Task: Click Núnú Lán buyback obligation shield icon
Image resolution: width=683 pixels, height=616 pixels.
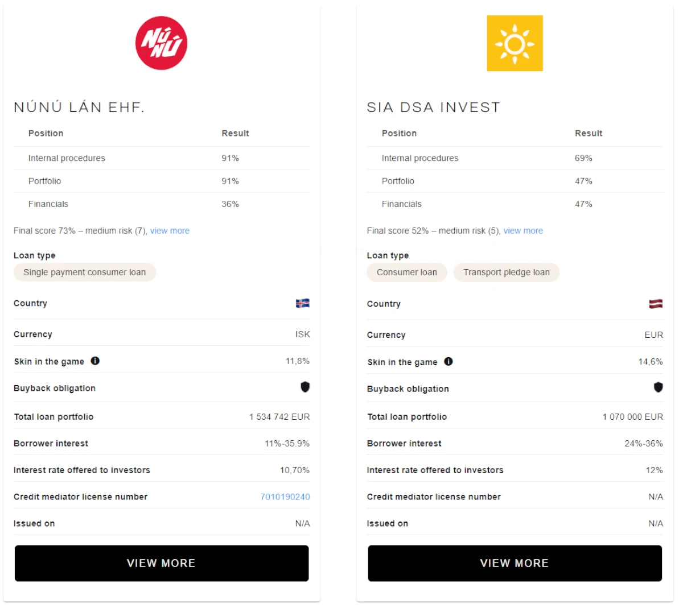Action: pyautogui.click(x=305, y=387)
